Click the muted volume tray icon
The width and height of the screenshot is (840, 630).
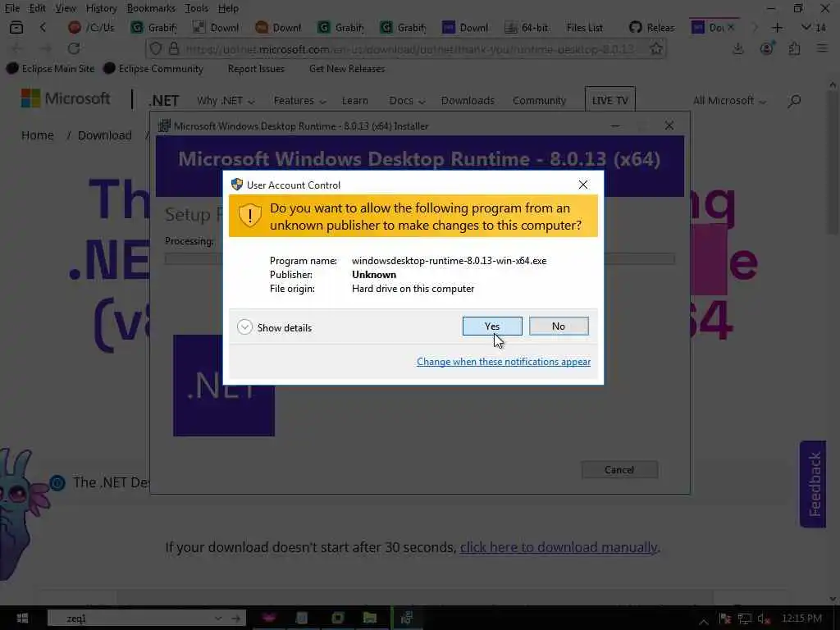click(x=764, y=619)
